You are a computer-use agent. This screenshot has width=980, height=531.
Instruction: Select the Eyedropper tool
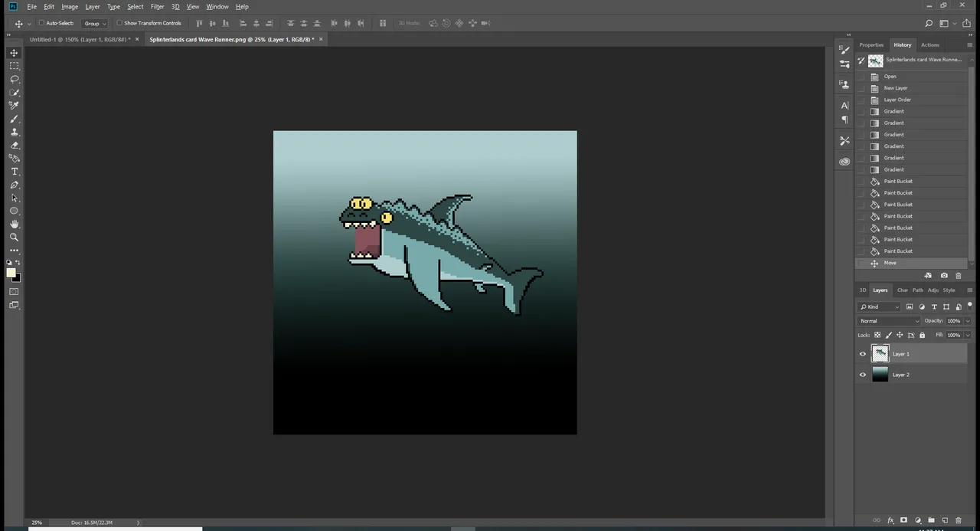pyautogui.click(x=14, y=105)
